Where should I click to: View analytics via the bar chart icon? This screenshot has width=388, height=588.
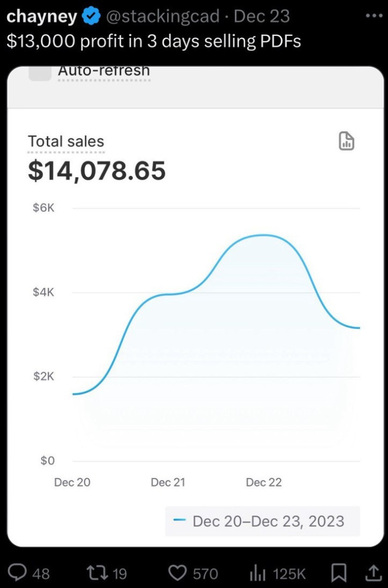pyautogui.click(x=258, y=573)
